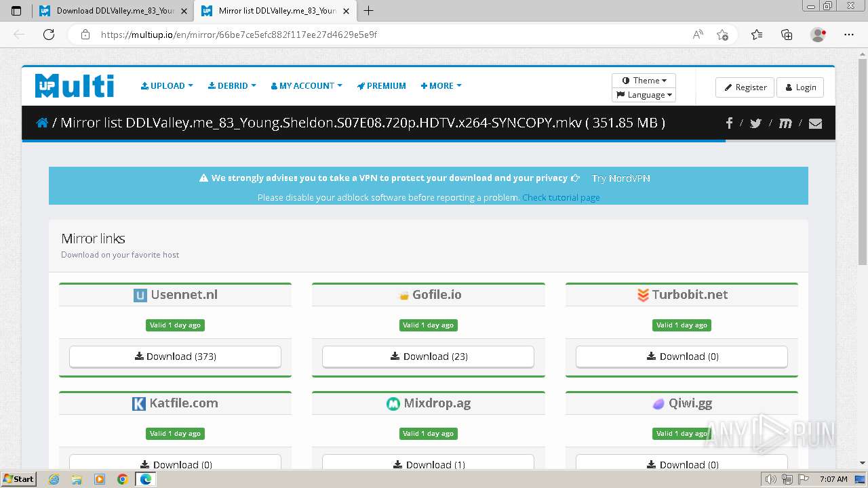868x488 pixels.
Task: Open Read aloud in address bar
Action: (697, 34)
